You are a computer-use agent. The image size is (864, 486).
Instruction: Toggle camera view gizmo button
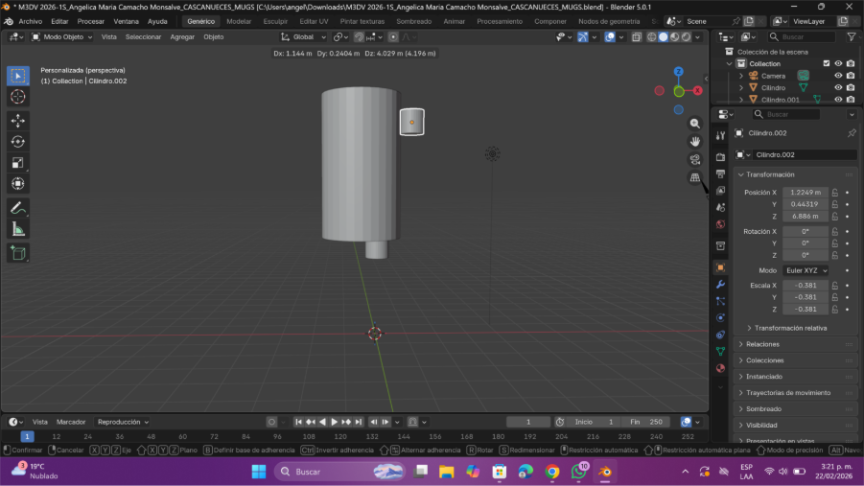point(695,159)
